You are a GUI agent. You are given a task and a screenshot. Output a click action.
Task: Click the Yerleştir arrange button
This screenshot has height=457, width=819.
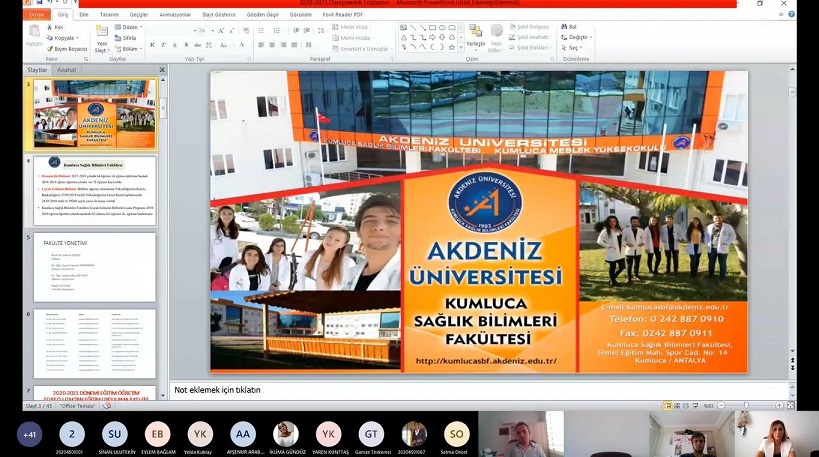click(x=475, y=36)
